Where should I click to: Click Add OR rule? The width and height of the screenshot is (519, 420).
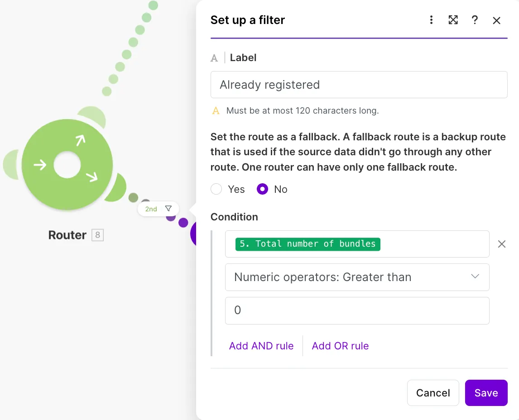340,346
